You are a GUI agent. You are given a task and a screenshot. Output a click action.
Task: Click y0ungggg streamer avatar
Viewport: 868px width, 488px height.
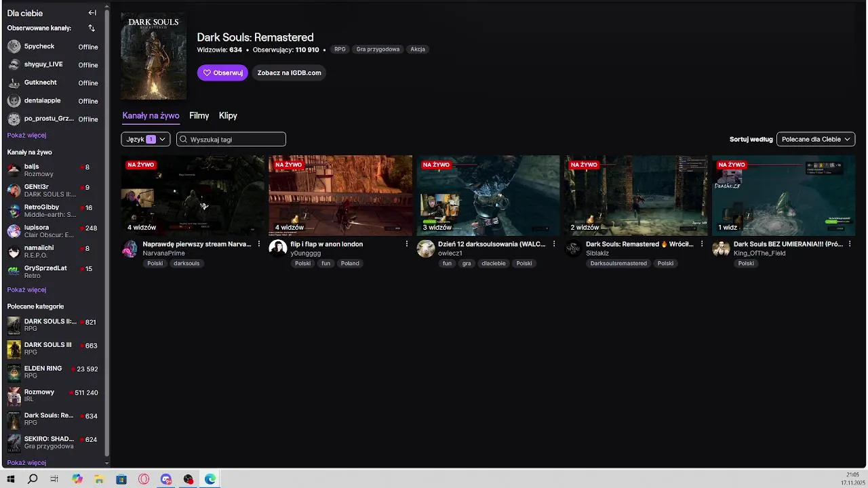point(278,249)
